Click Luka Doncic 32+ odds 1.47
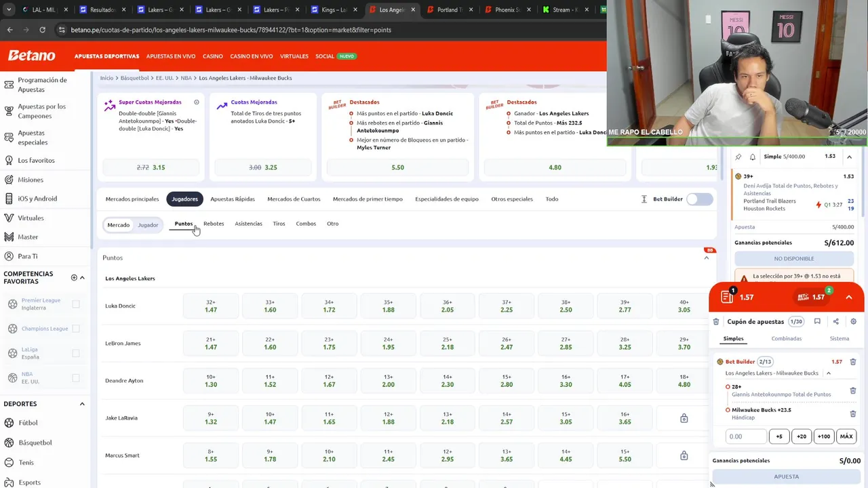This screenshot has height=488, width=868. pos(211,306)
